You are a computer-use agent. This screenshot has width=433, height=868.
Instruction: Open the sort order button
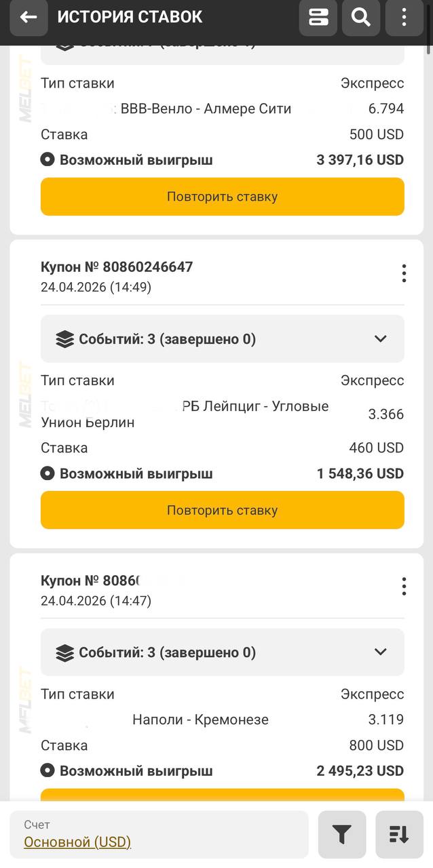click(x=399, y=835)
